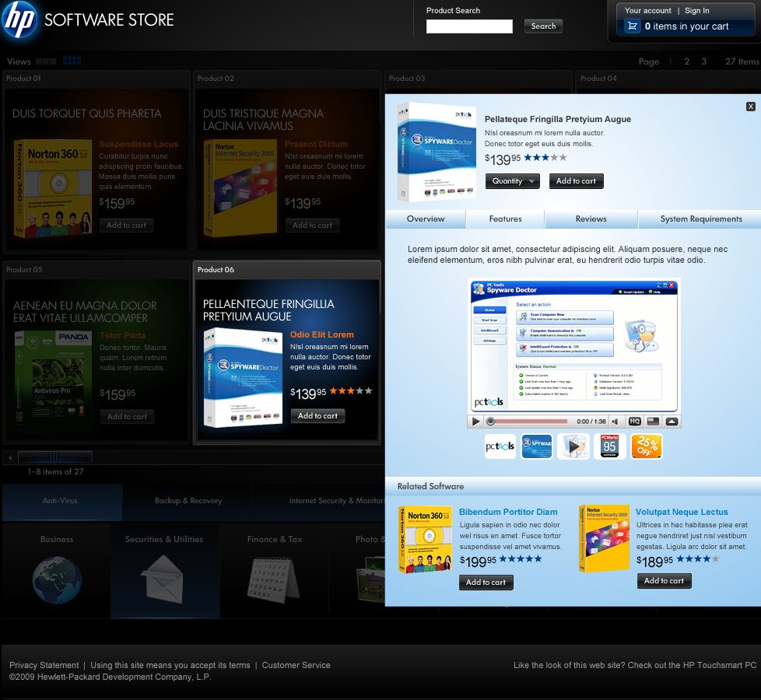Click the video eject/pop-out icon
Viewport: 761px width, 700px height.
672,422
